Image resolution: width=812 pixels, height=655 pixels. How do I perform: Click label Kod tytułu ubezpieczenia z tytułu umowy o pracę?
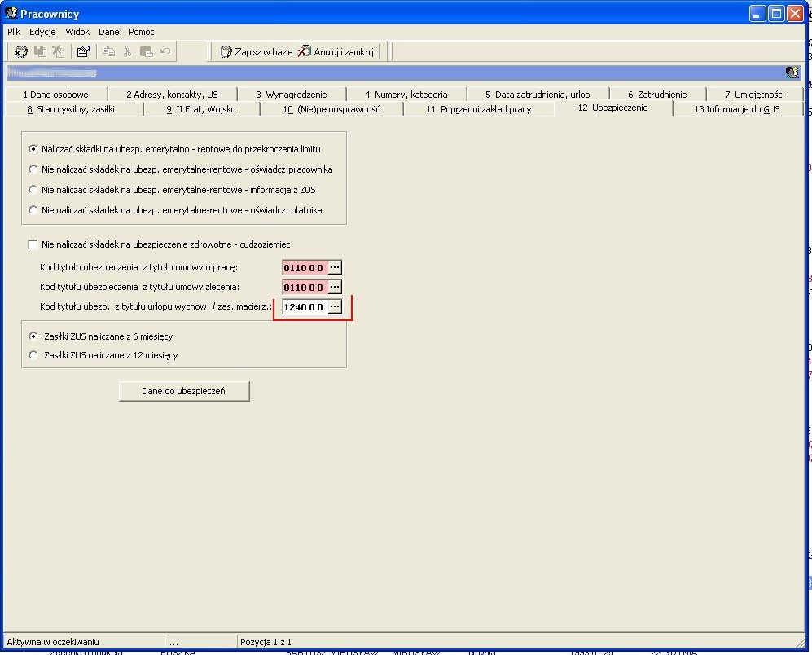138,267
